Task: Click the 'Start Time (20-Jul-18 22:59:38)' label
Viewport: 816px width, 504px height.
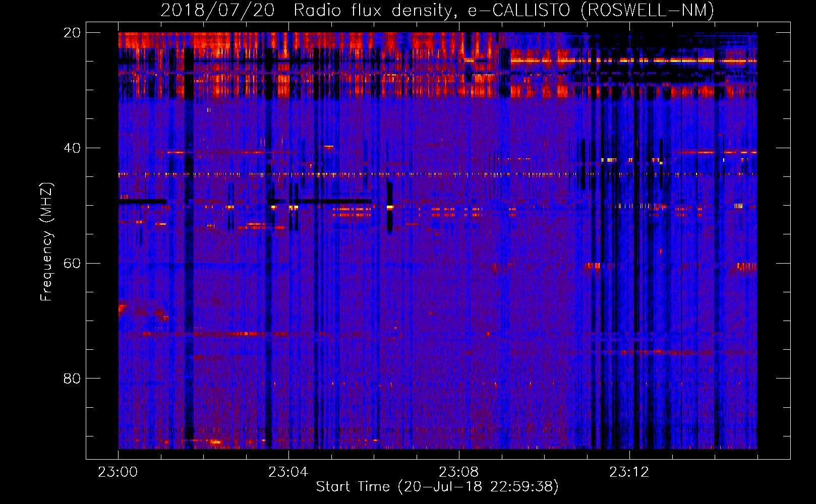Action: point(437,487)
